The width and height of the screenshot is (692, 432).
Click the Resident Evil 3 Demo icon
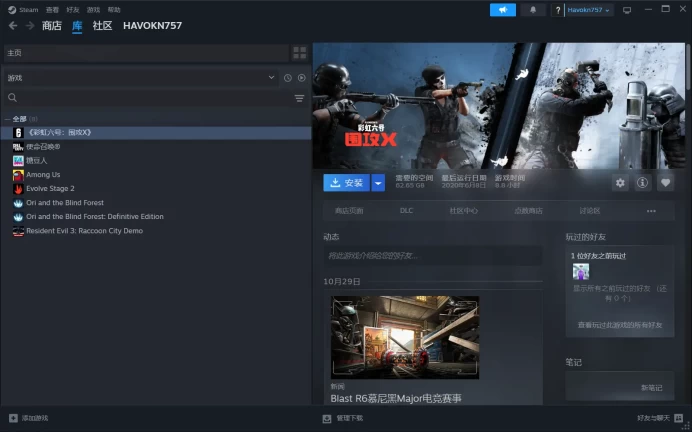point(18,231)
